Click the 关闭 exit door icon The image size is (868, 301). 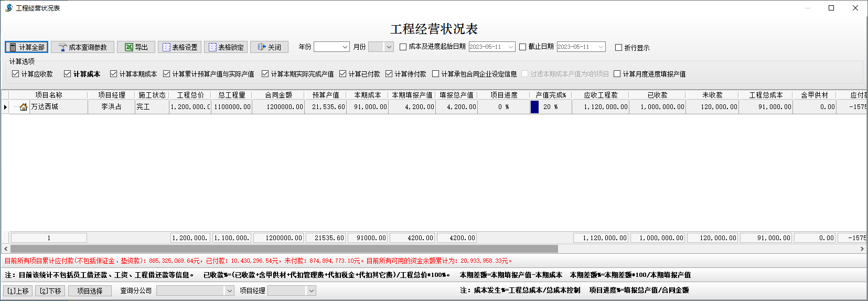[x=261, y=47]
